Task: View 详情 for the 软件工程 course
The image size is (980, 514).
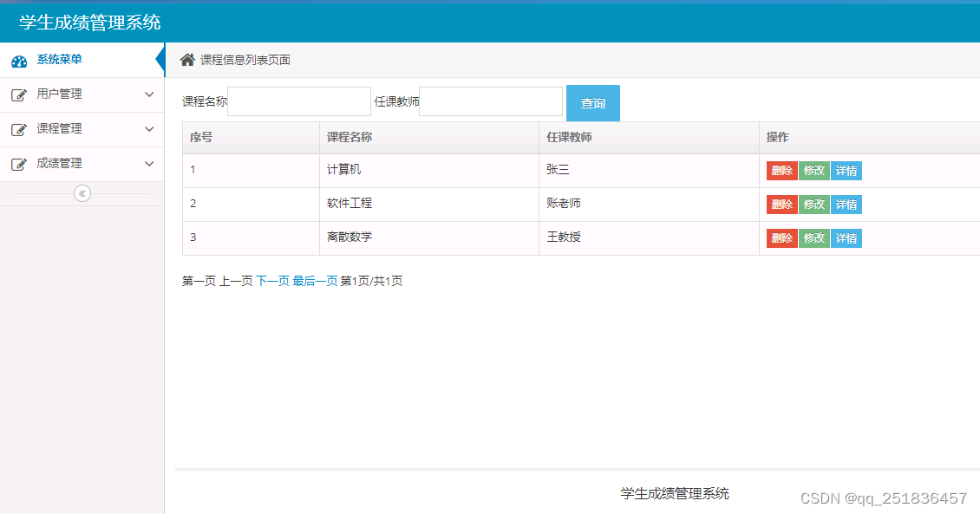Action: (846, 205)
